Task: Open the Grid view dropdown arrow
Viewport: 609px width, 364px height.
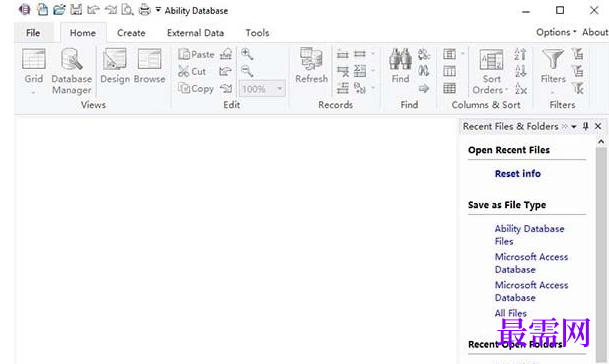Action: pos(33,92)
